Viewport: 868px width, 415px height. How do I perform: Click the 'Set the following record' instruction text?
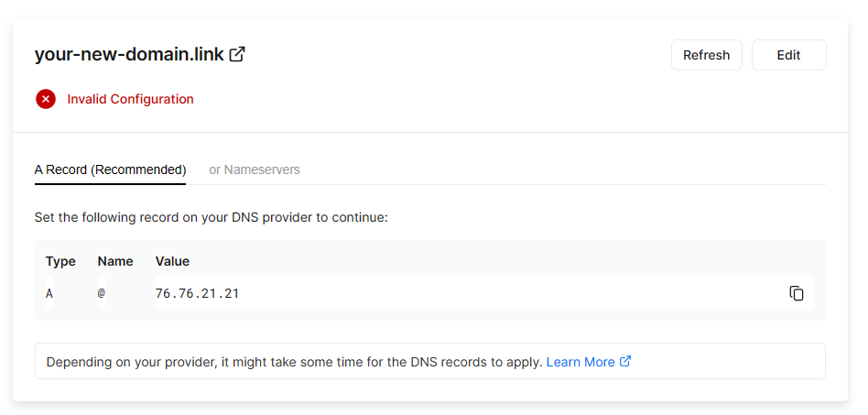coord(211,218)
